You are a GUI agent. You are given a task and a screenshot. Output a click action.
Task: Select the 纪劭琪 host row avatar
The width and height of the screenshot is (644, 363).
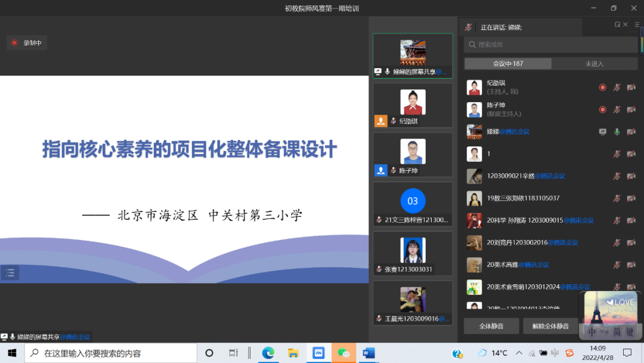tap(474, 87)
